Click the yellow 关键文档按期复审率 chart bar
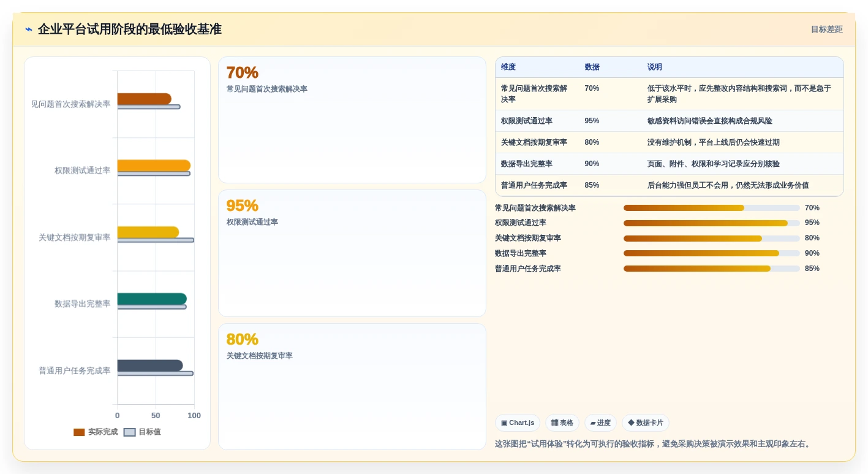This screenshot has height=474, width=868. (x=148, y=232)
